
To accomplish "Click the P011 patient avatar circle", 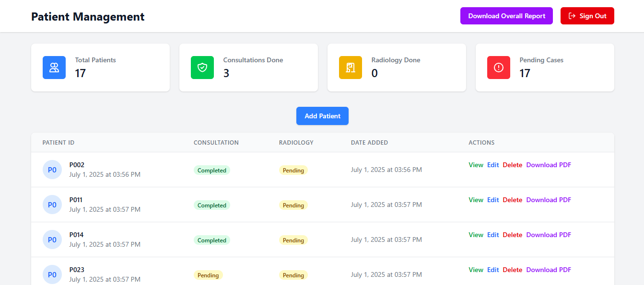I will (x=52, y=205).
